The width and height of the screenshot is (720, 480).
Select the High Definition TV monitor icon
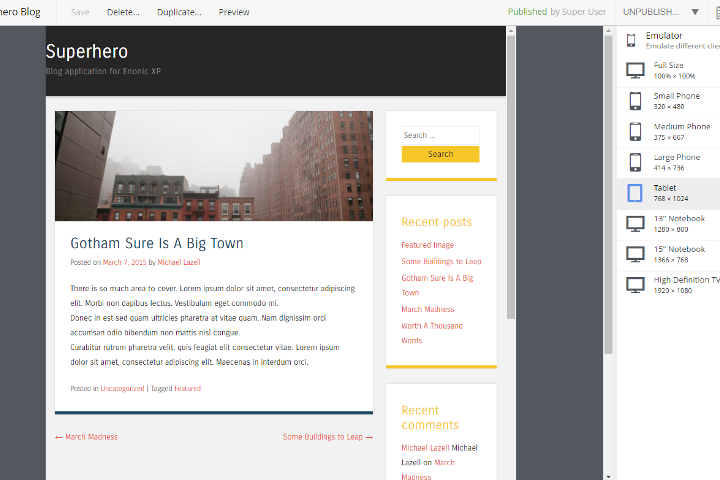coord(636,285)
